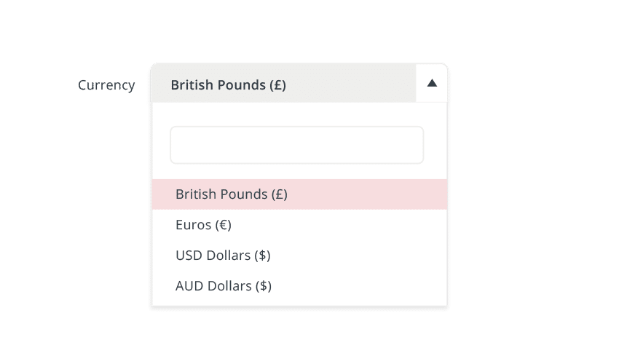Viewport: 619px width, 364px height.
Task: Place cursor in the dropdown search box
Action: (296, 145)
